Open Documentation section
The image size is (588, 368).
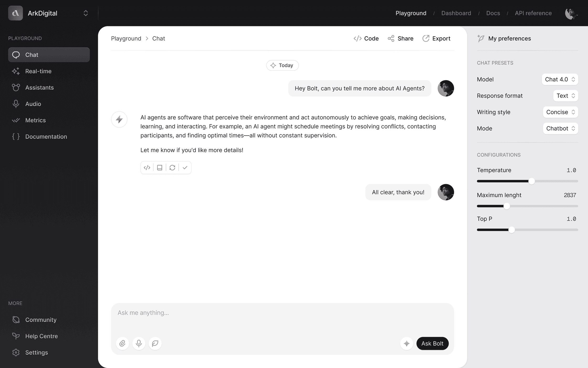click(x=46, y=136)
